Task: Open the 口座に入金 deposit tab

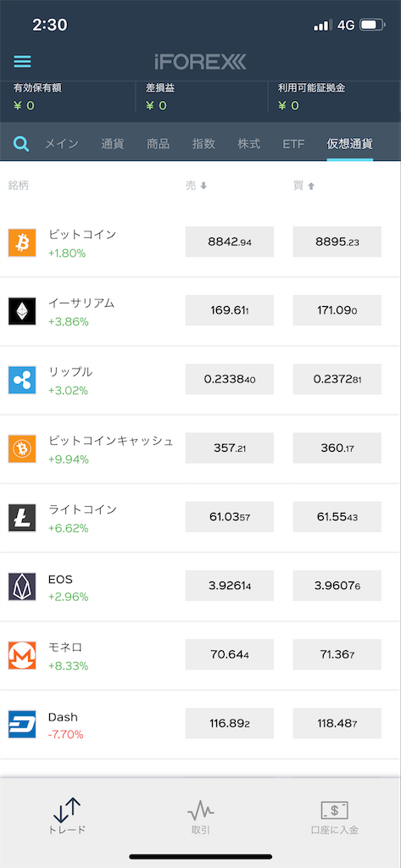Action: 335,817
